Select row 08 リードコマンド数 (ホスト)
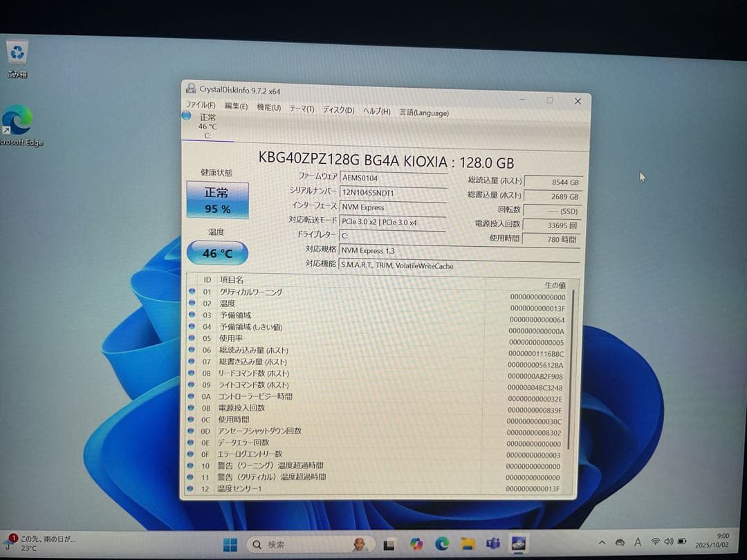This screenshot has height=560, width=747. click(377, 374)
